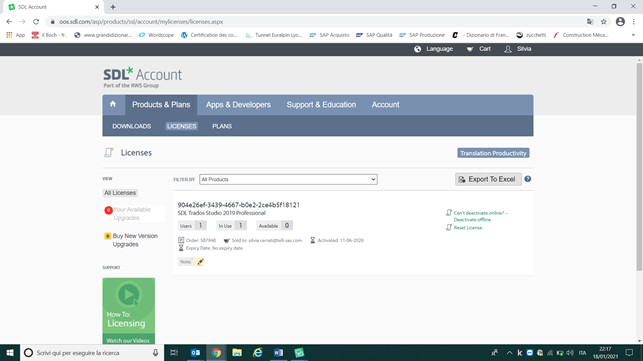The width and height of the screenshot is (643, 361).
Task: Open the Wordscope bookmark
Action: click(156, 35)
